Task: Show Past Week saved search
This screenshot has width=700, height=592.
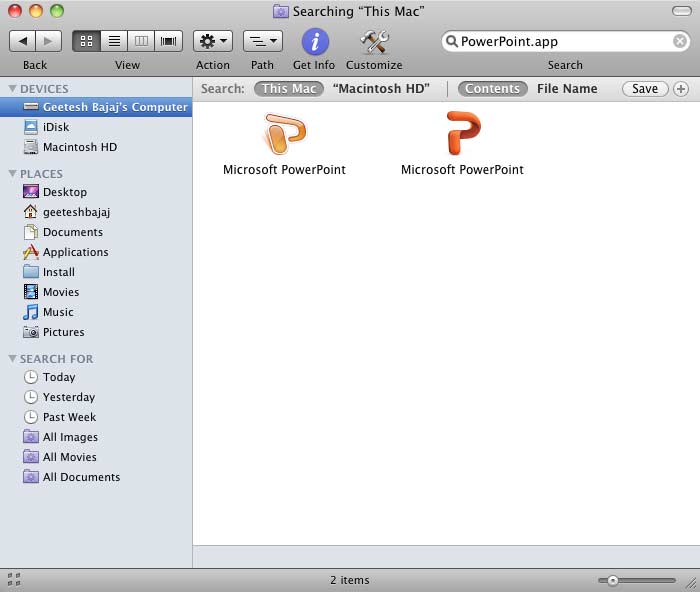Action: point(96,417)
